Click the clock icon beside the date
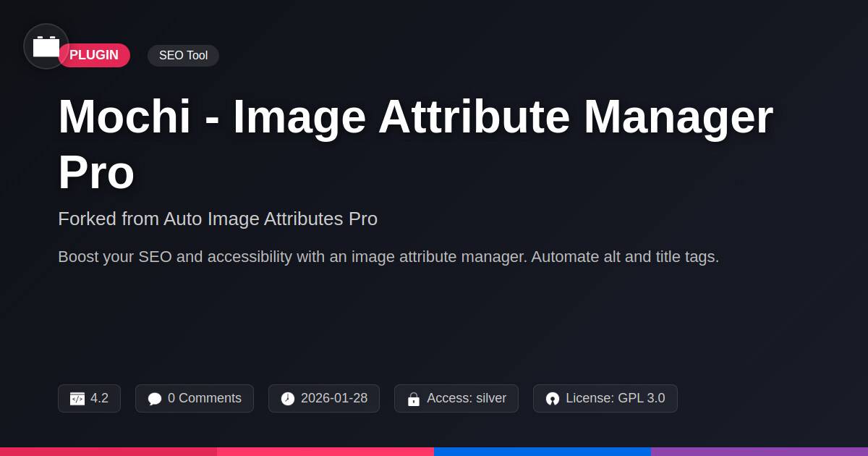This screenshot has height=456, width=868. coord(288,399)
